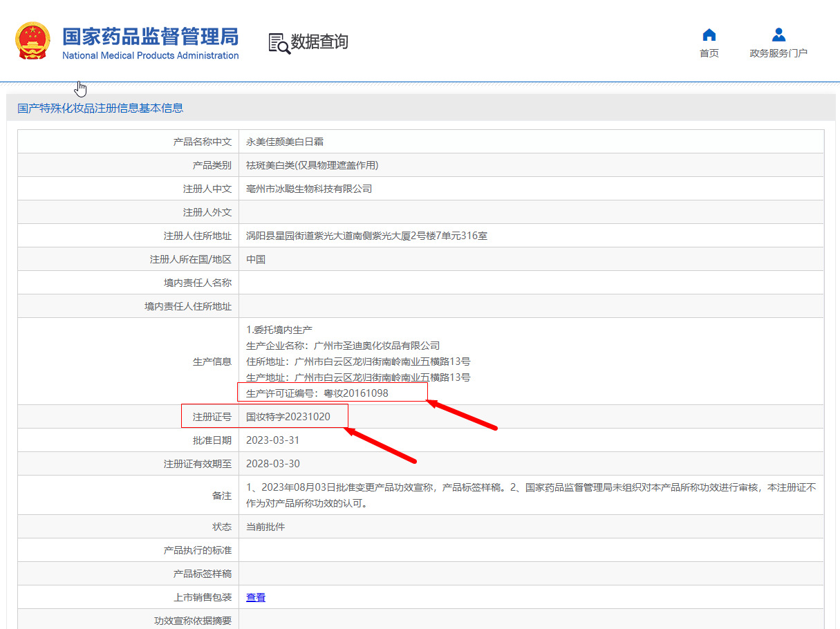The height and width of the screenshot is (629, 840).
Task: Click the 产品名称中文 label
Action: click(202, 142)
